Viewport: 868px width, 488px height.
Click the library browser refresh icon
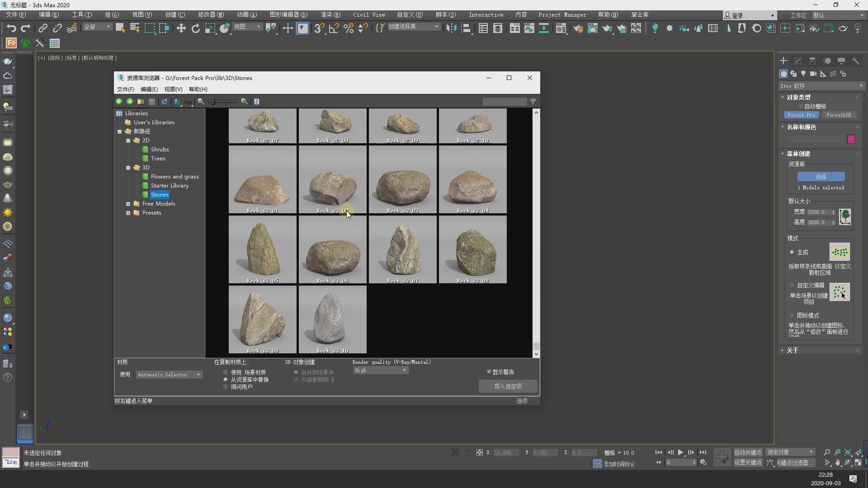coord(165,102)
